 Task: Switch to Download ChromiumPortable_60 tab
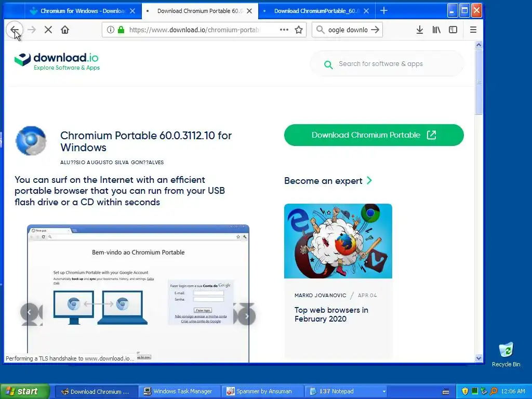[x=315, y=11]
